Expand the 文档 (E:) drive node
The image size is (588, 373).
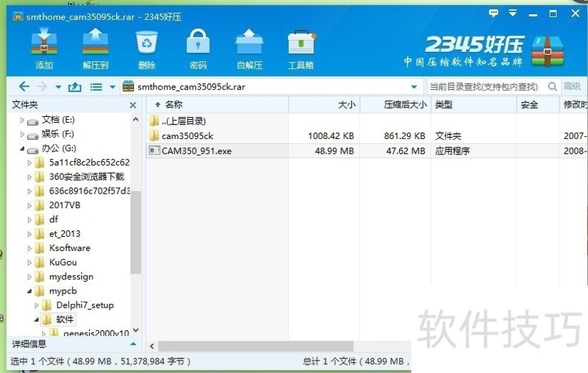coord(22,120)
